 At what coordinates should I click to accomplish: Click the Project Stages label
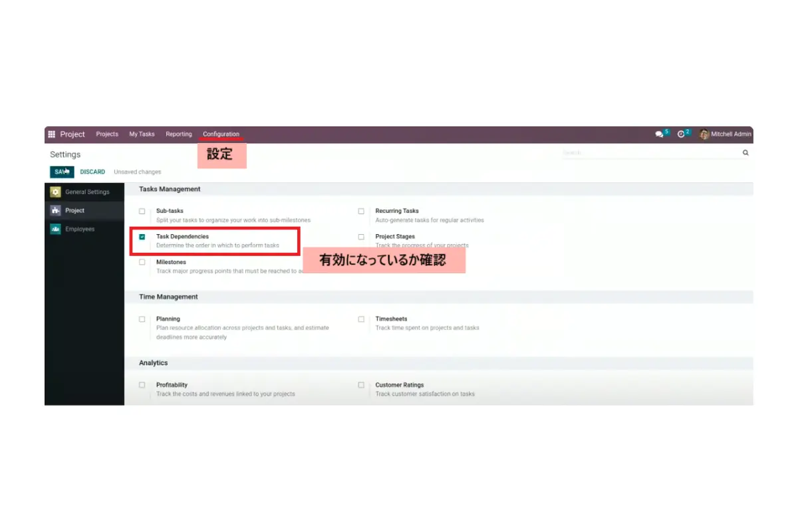395,237
